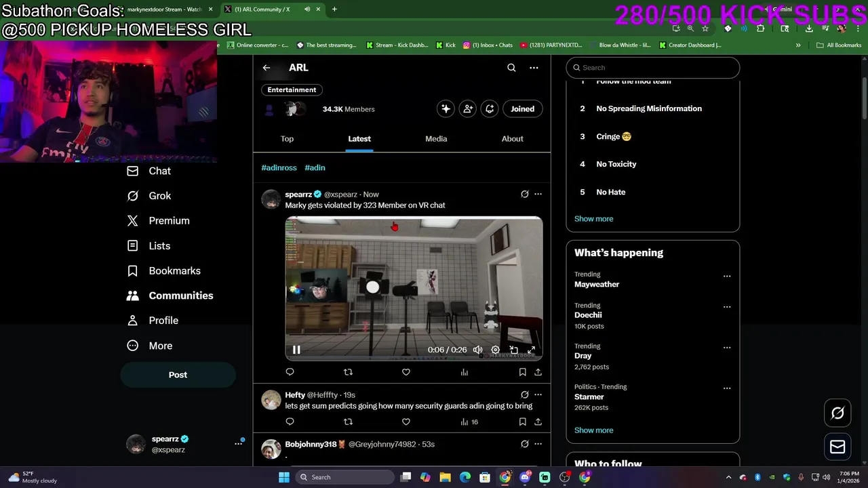The width and height of the screenshot is (868, 488).
Task: Open the Windows Start menu
Action: pos(284,477)
